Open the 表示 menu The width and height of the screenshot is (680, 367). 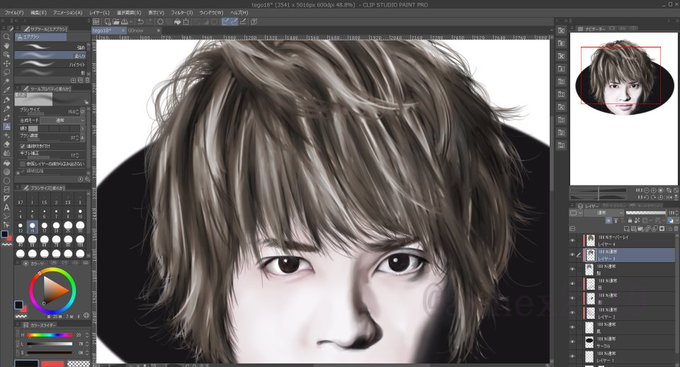156,13
